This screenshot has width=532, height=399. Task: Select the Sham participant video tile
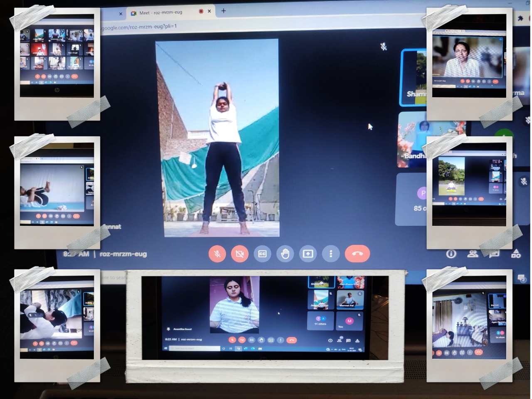414,78
